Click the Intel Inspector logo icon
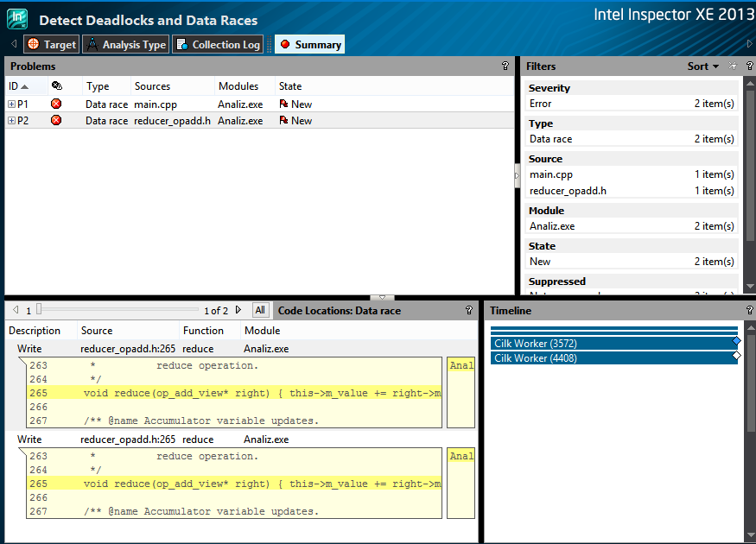 [17, 18]
